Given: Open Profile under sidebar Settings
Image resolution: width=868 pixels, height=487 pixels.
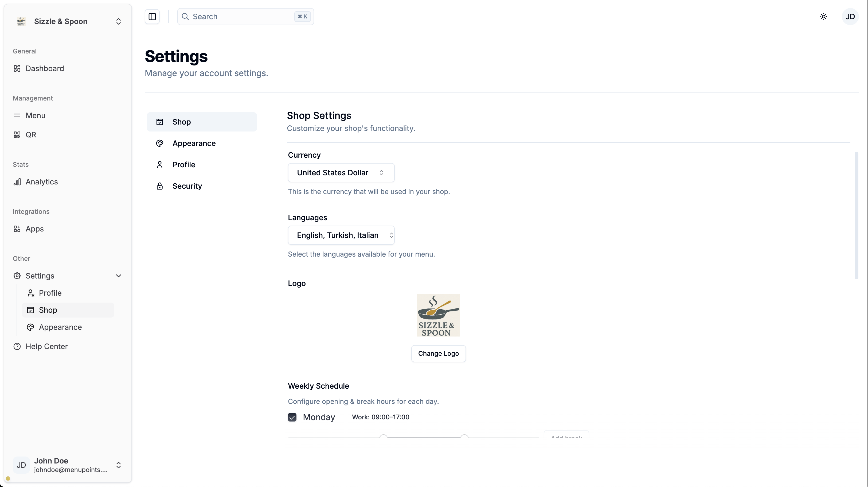Looking at the screenshot, I should point(50,293).
